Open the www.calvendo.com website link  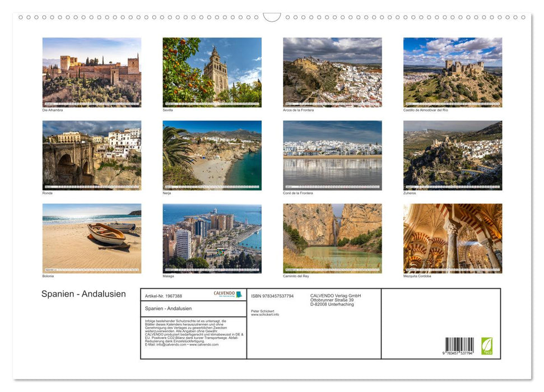point(203,346)
